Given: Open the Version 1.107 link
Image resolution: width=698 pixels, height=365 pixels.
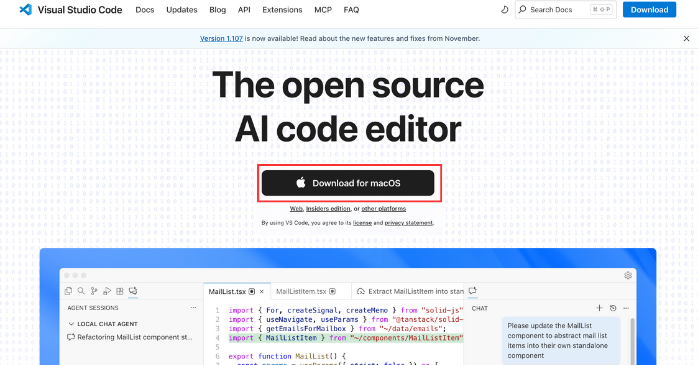Looking at the screenshot, I should click(221, 39).
